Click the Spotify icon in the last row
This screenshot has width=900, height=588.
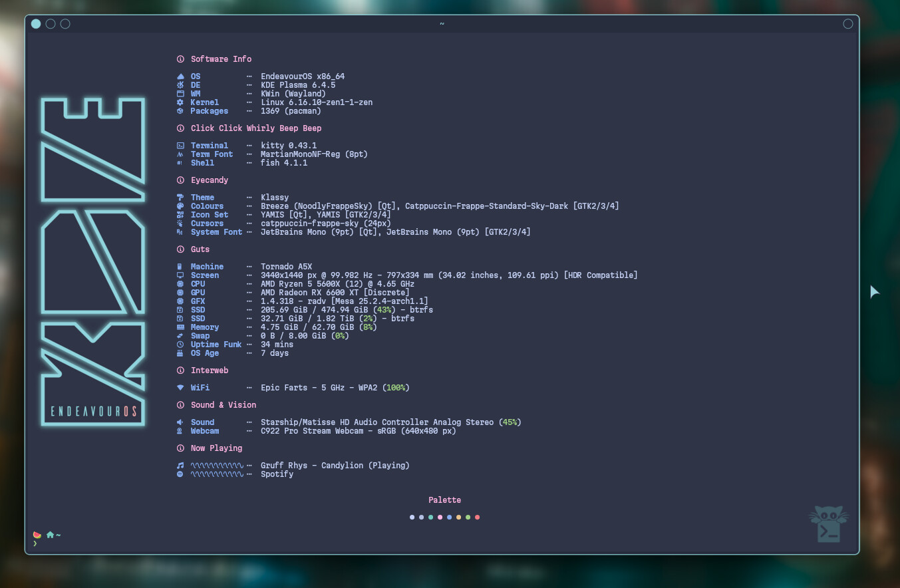(180, 474)
